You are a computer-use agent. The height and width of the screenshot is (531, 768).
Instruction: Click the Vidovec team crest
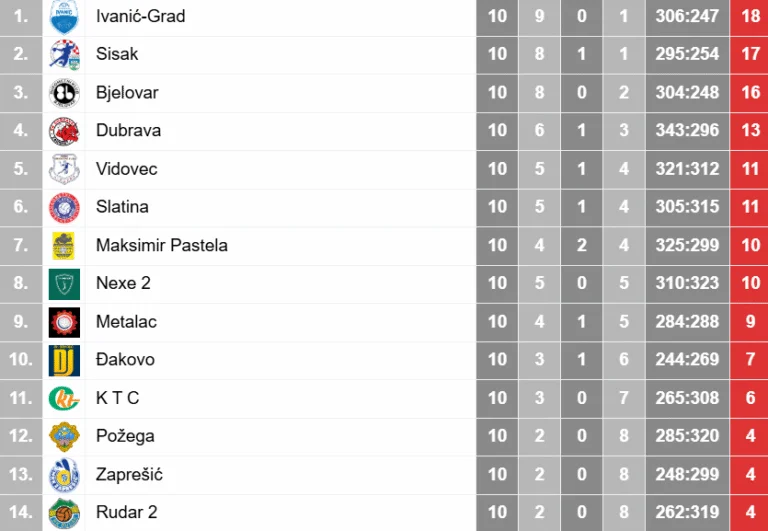pos(64,169)
